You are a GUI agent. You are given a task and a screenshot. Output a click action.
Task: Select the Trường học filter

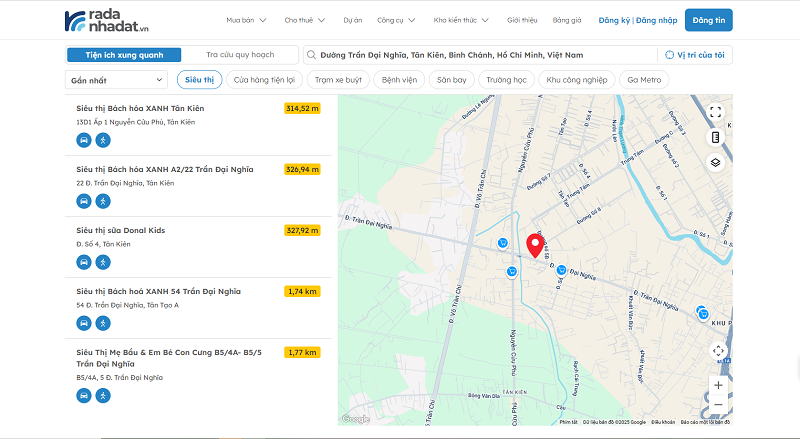click(x=506, y=80)
